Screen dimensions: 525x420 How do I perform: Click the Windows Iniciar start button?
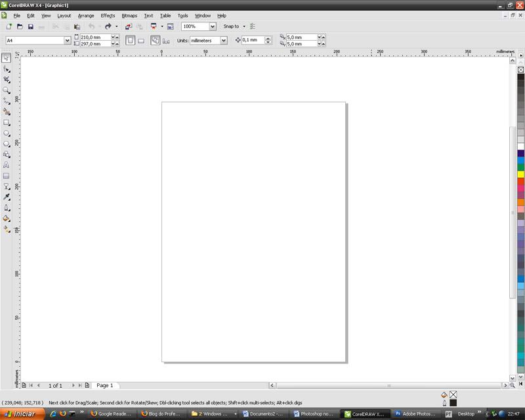click(x=21, y=414)
